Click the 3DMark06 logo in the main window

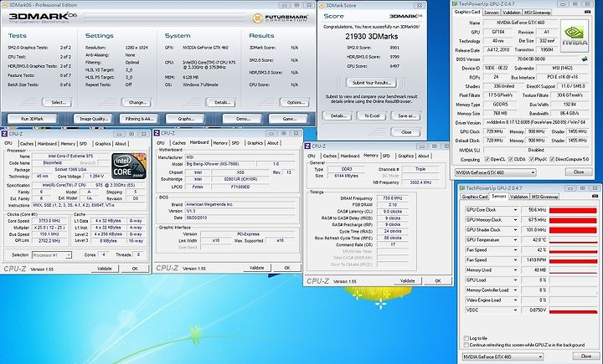pyautogui.click(x=43, y=17)
